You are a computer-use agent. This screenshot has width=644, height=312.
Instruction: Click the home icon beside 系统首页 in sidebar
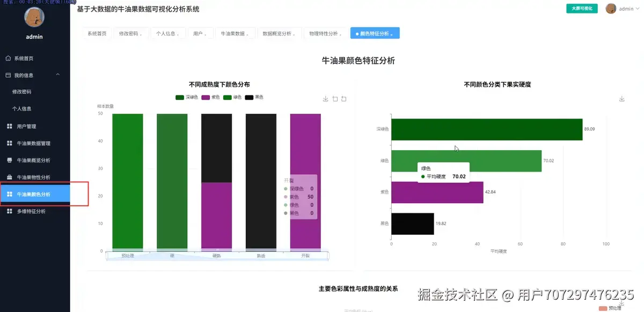8,58
